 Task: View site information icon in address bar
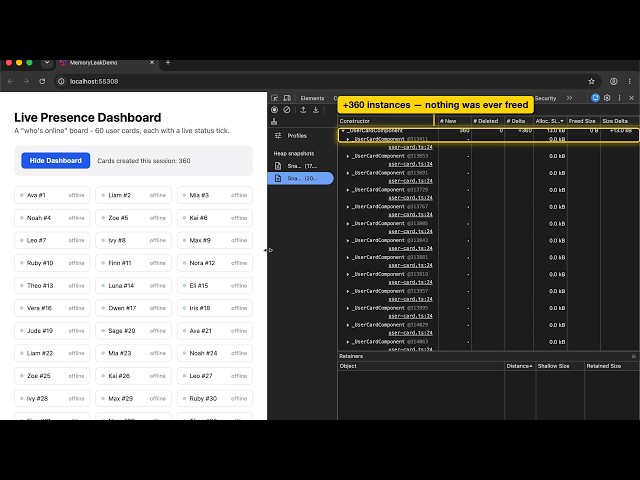coord(61,81)
